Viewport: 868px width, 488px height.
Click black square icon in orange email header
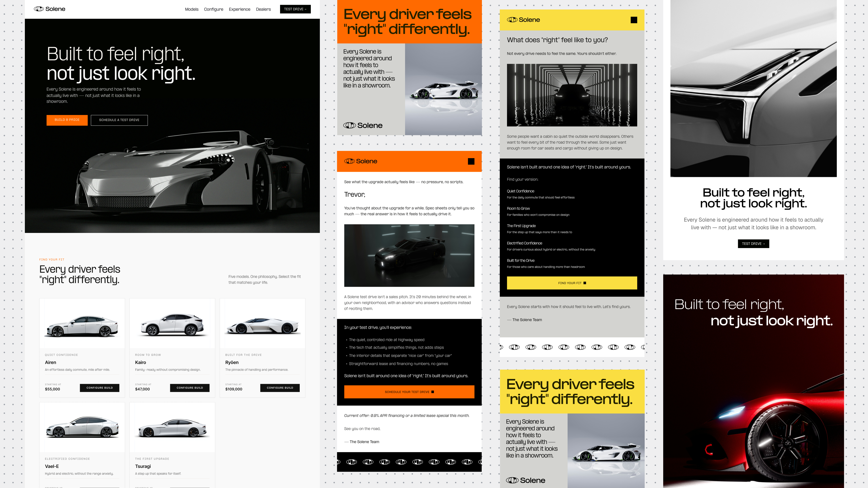pyautogui.click(x=471, y=161)
